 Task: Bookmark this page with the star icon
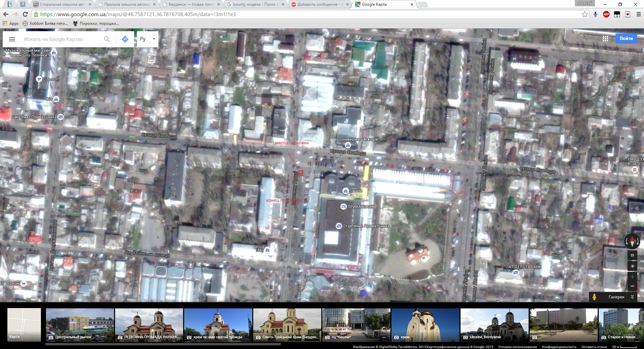tap(585, 14)
